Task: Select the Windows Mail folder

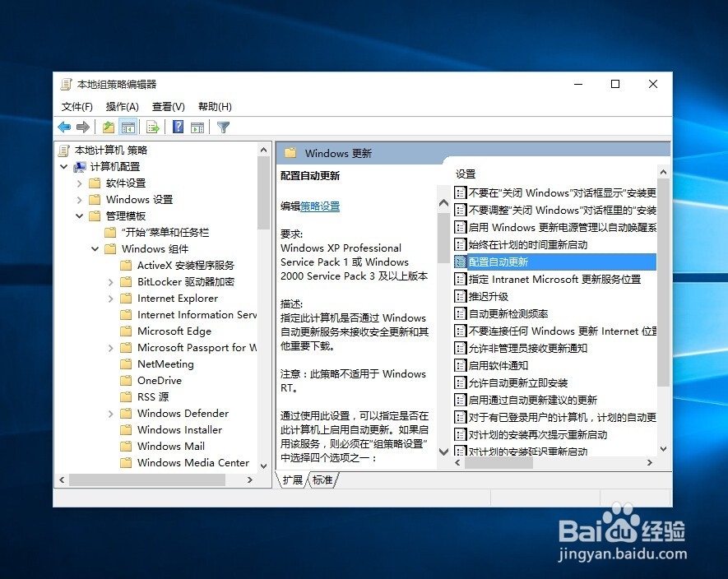Action: (171, 447)
